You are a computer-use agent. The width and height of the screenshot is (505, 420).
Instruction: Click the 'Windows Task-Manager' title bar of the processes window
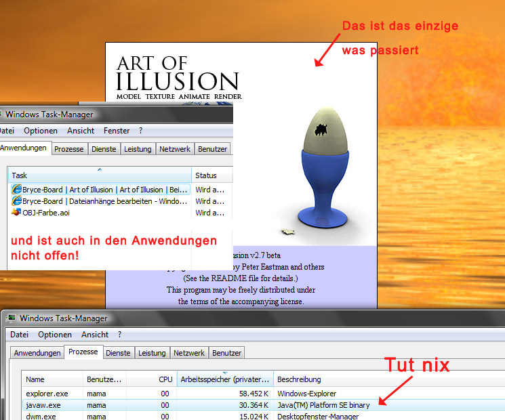[254, 318]
